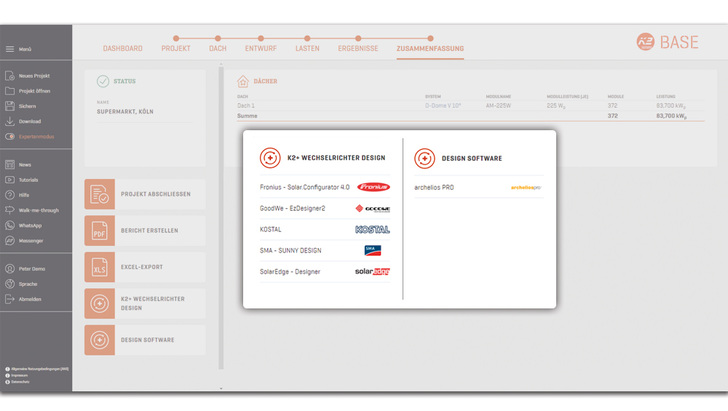Click the Download icon in sidebar
This screenshot has width=728, height=411.
(10, 121)
